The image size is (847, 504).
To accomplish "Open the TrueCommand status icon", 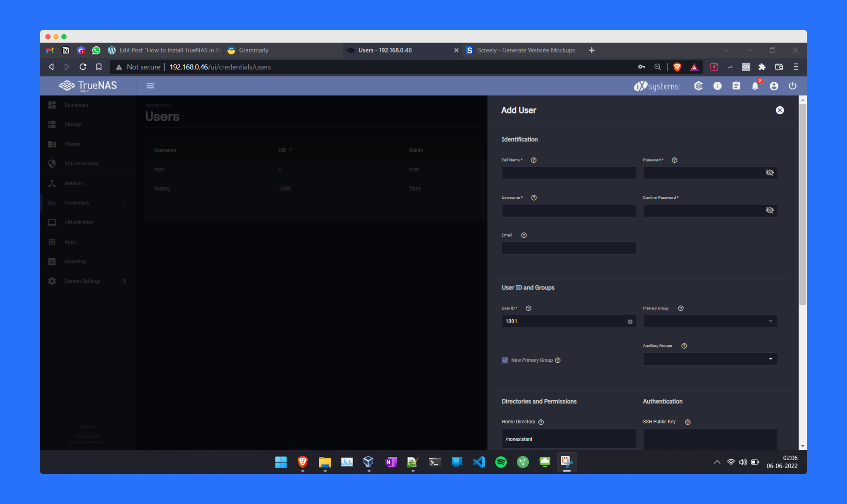I will click(x=699, y=86).
